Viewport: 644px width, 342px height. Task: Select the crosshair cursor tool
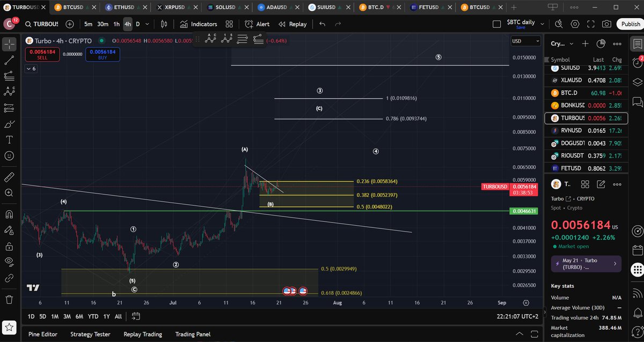click(9, 44)
